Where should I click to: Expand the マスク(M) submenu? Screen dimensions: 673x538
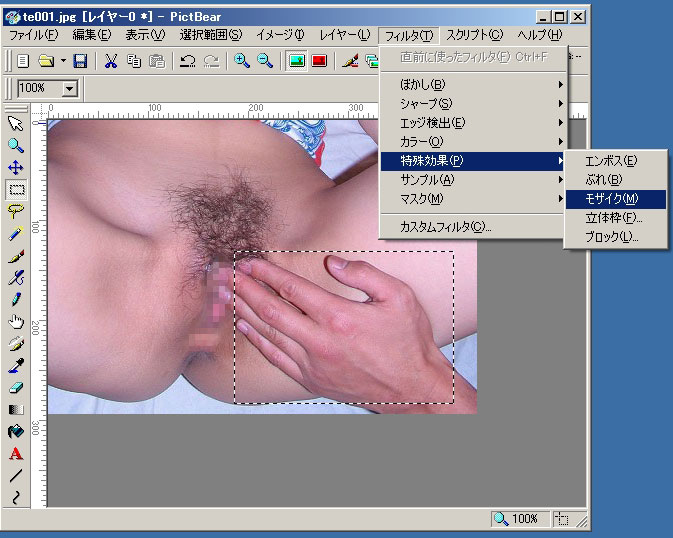point(473,199)
